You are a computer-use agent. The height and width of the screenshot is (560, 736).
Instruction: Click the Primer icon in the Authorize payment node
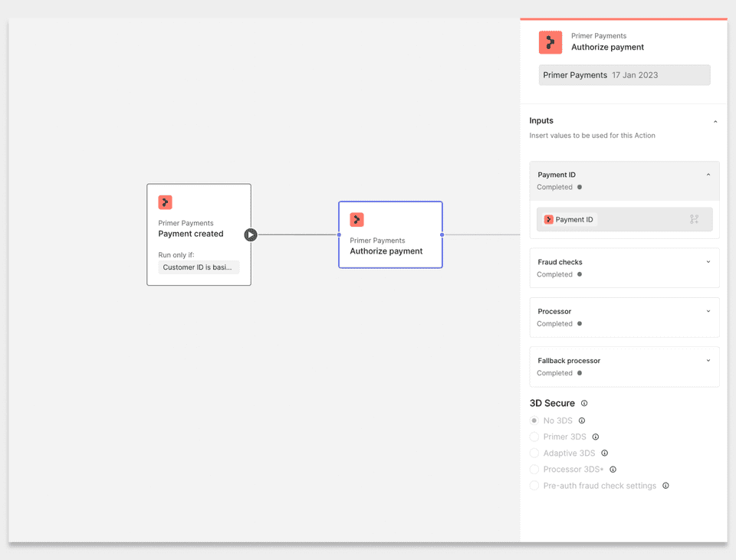[356, 220]
